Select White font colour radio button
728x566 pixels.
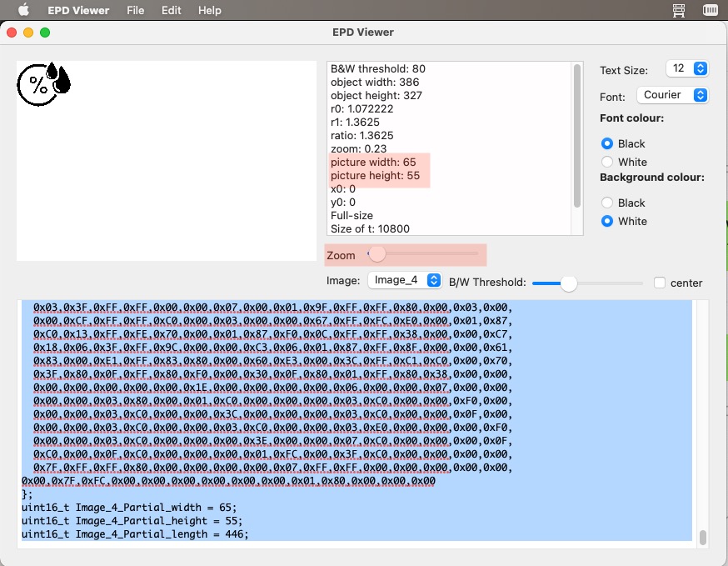pyautogui.click(x=607, y=162)
